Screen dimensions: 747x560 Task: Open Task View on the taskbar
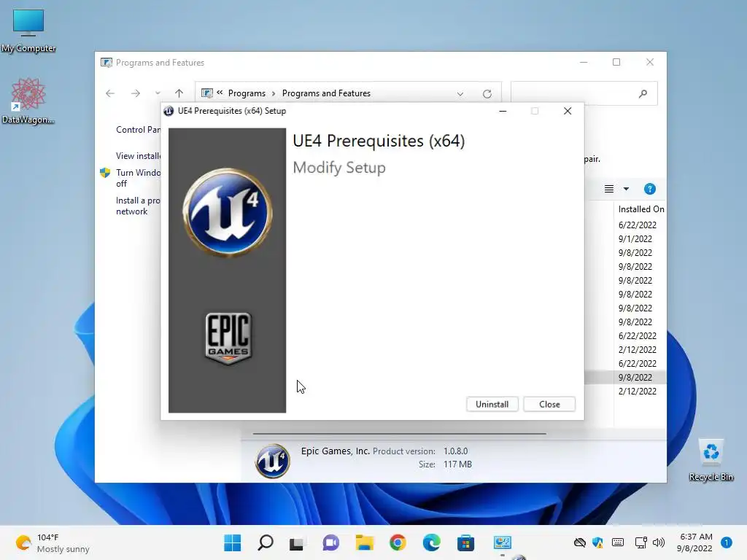point(296,543)
